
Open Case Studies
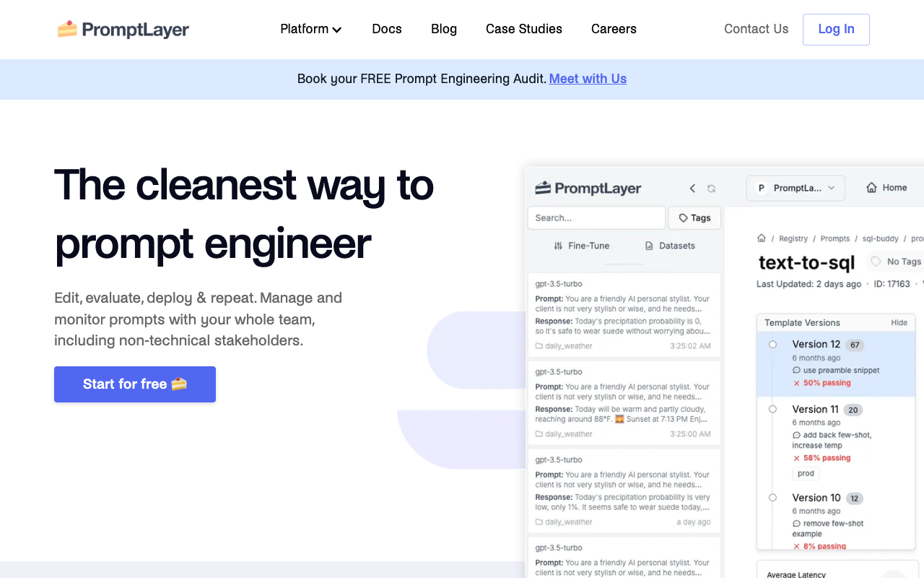pyautogui.click(x=524, y=29)
